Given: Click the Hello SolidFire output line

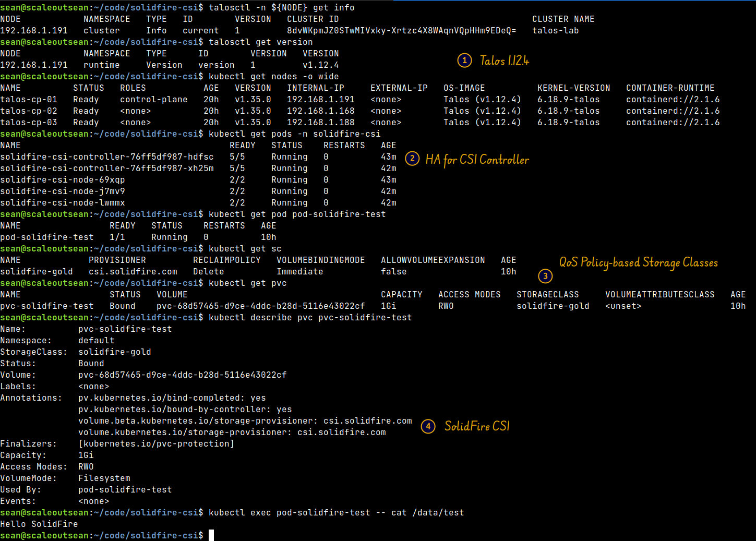Looking at the screenshot, I should point(39,524).
